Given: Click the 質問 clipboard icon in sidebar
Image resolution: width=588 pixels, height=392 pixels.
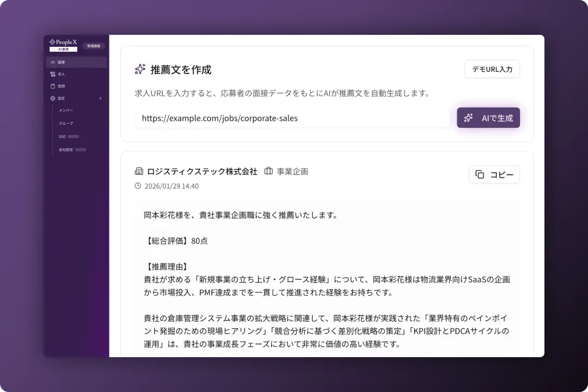Looking at the screenshot, I should (52, 86).
